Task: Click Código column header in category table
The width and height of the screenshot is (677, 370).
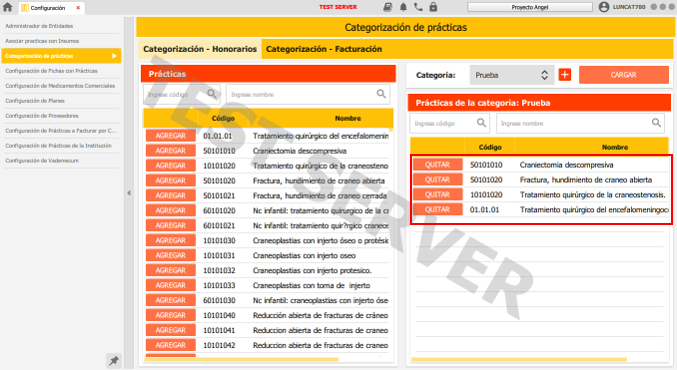Action: (x=490, y=147)
